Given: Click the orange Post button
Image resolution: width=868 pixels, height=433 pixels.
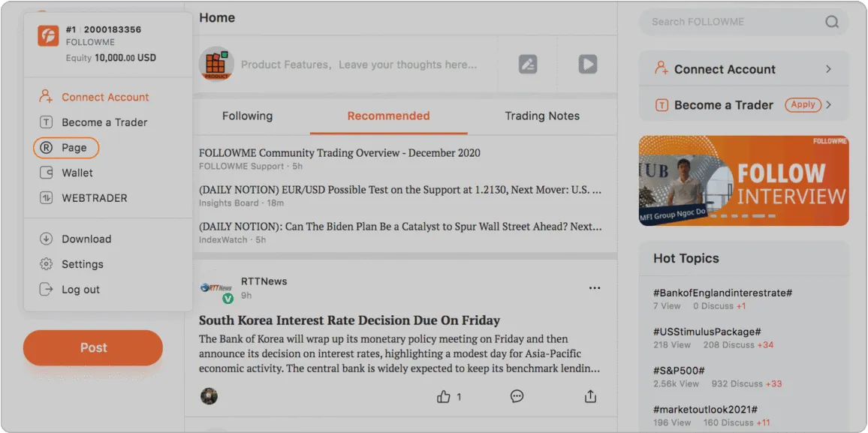Looking at the screenshot, I should point(93,348).
